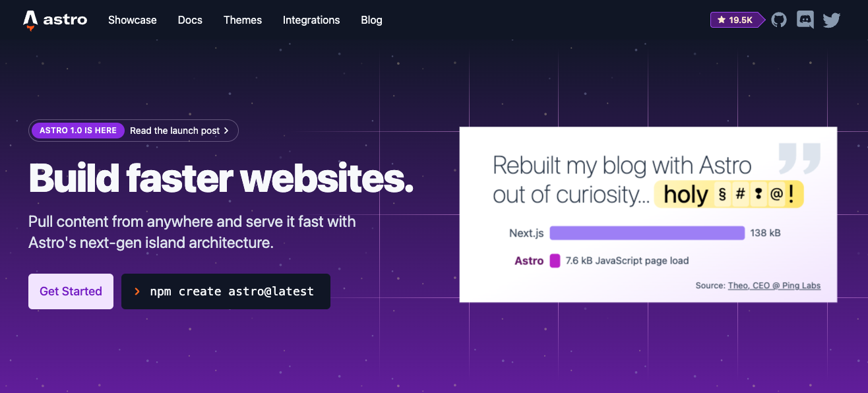The width and height of the screenshot is (868, 393).
Task: Click the large quotation mark graphic
Action: [799, 158]
